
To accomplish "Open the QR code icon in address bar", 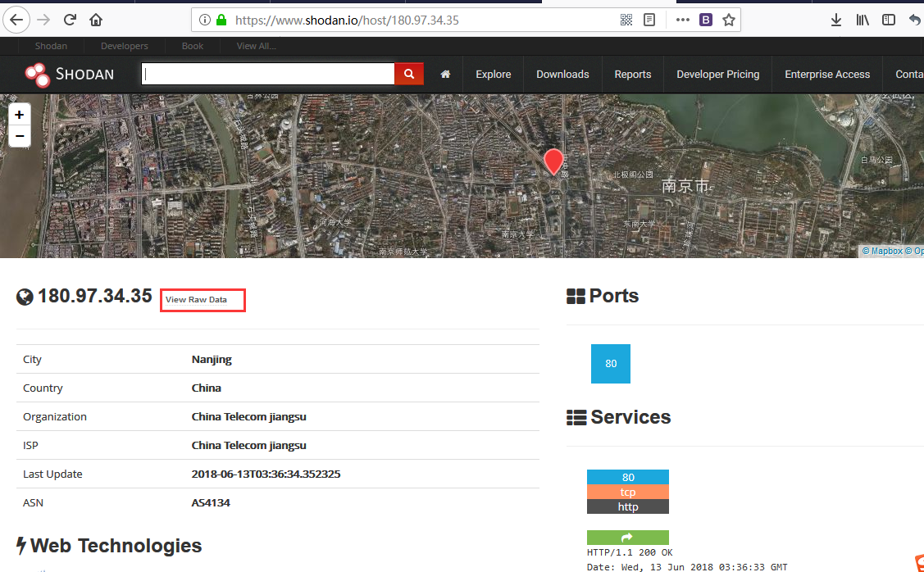I will coord(626,20).
